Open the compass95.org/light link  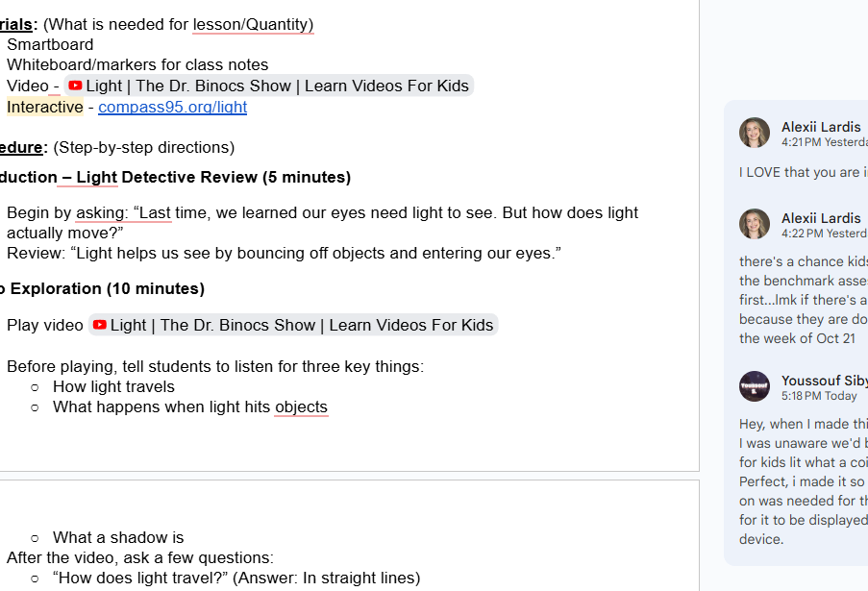pos(172,107)
